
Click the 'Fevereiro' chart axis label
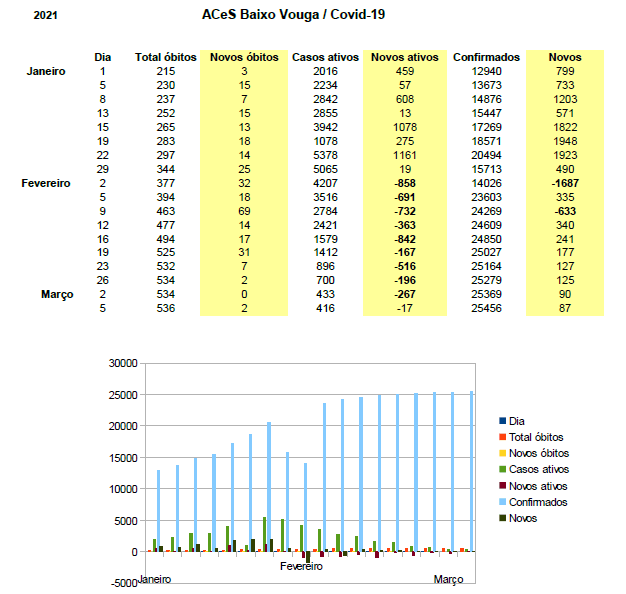click(301, 566)
